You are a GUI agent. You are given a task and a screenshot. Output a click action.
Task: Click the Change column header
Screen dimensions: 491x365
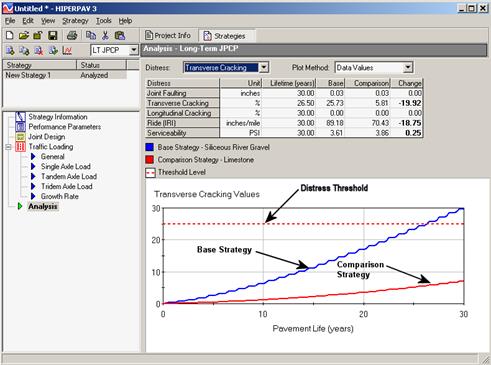pos(407,83)
